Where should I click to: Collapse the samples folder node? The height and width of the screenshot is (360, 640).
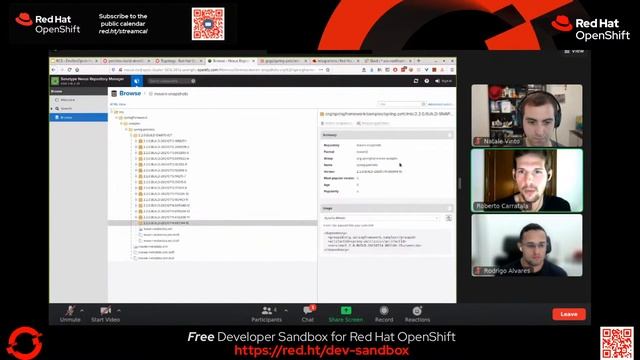coord(121,123)
